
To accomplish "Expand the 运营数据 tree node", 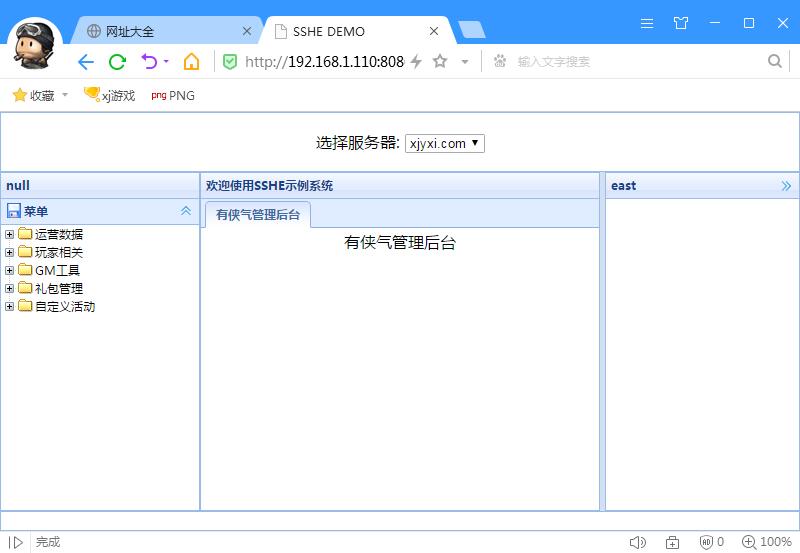I will (10, 235).
